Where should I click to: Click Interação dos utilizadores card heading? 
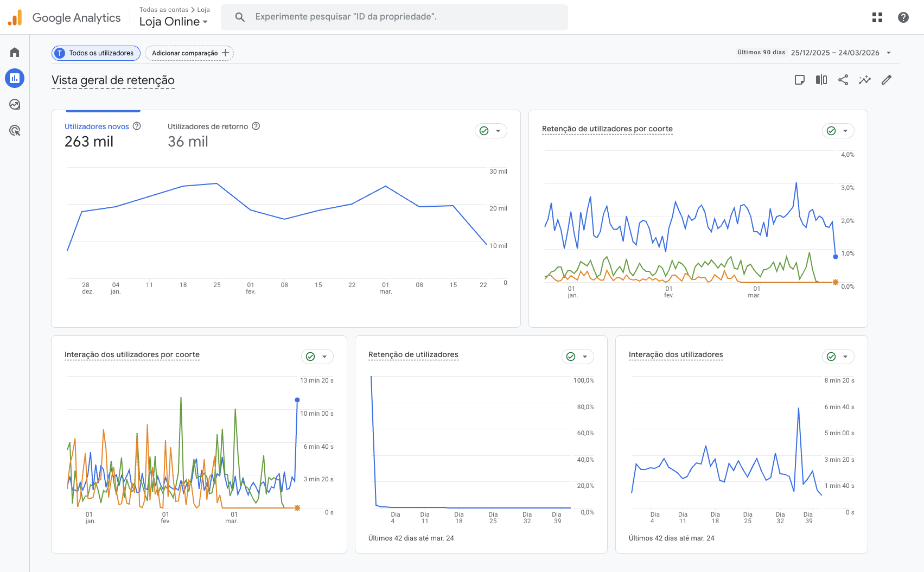[676, 354]
